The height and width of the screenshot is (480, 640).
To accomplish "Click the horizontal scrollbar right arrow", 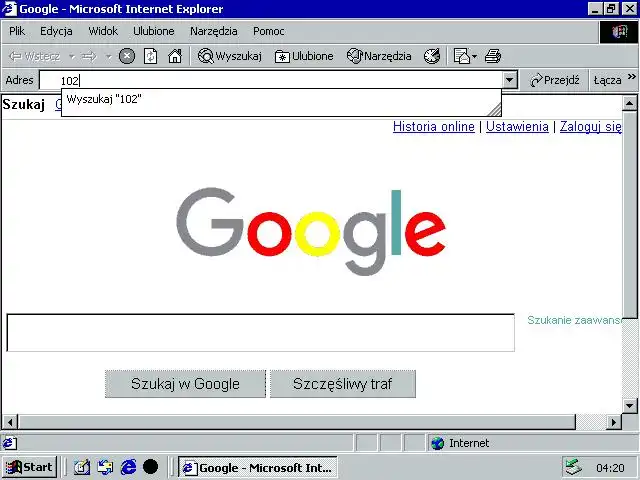I will coord(613,422).
